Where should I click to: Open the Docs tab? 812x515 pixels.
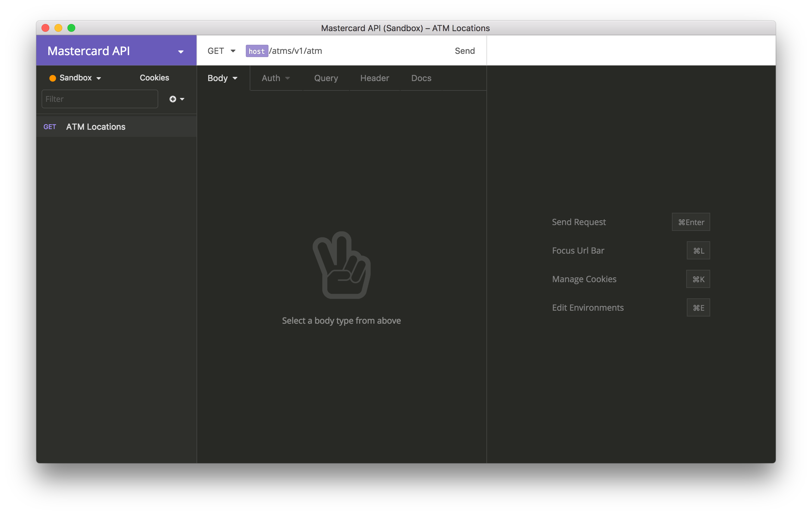coord(421,78)
